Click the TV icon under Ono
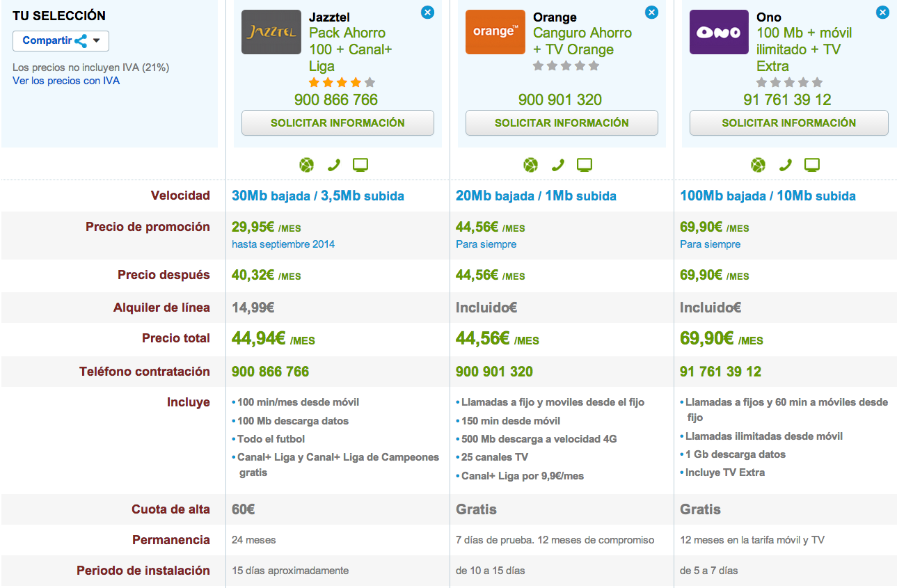The height and width of the screenshot is (588, 897). (x=812, y=165)
